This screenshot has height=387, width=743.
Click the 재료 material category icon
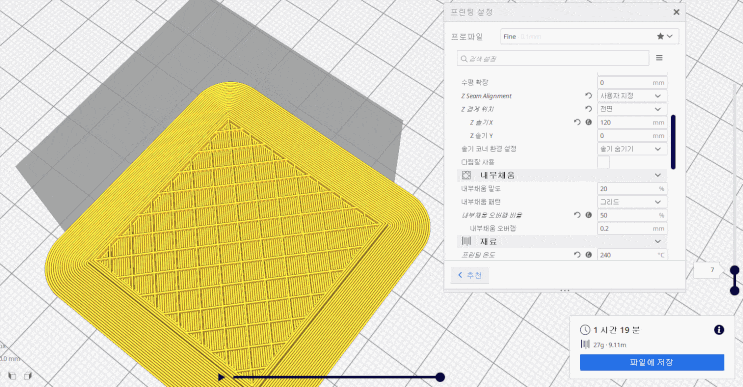[466, 242]
